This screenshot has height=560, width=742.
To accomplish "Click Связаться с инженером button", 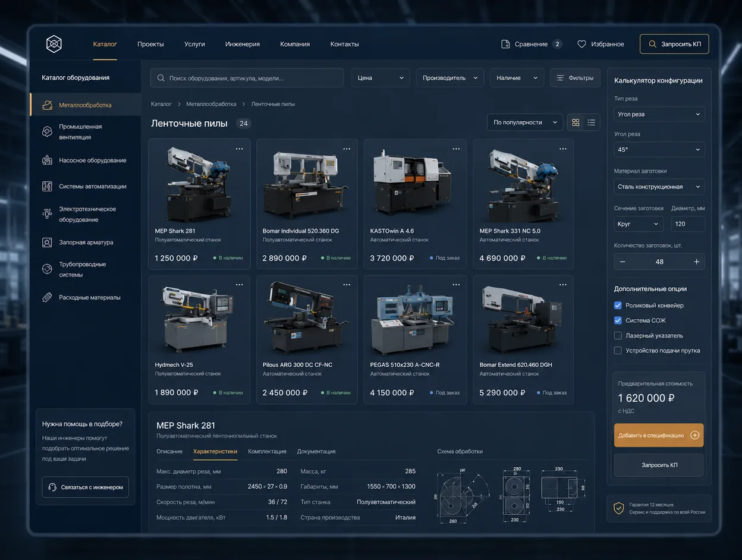I will tap(86, 487).
